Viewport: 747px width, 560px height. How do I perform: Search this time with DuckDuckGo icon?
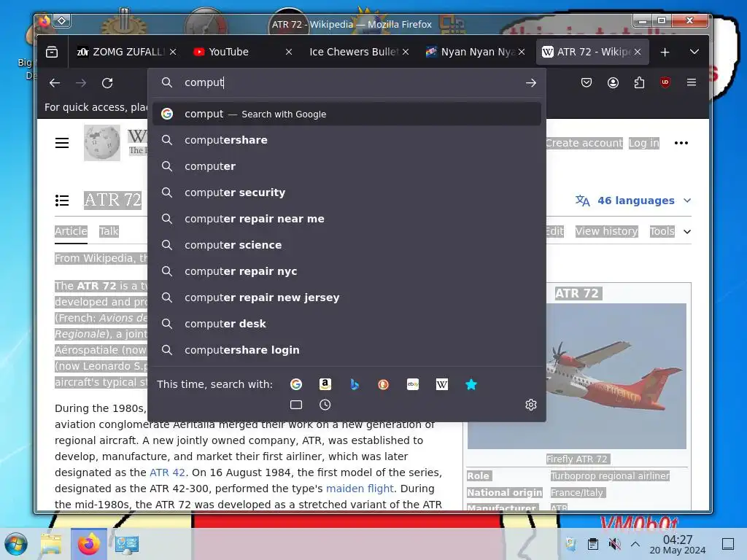384,384
